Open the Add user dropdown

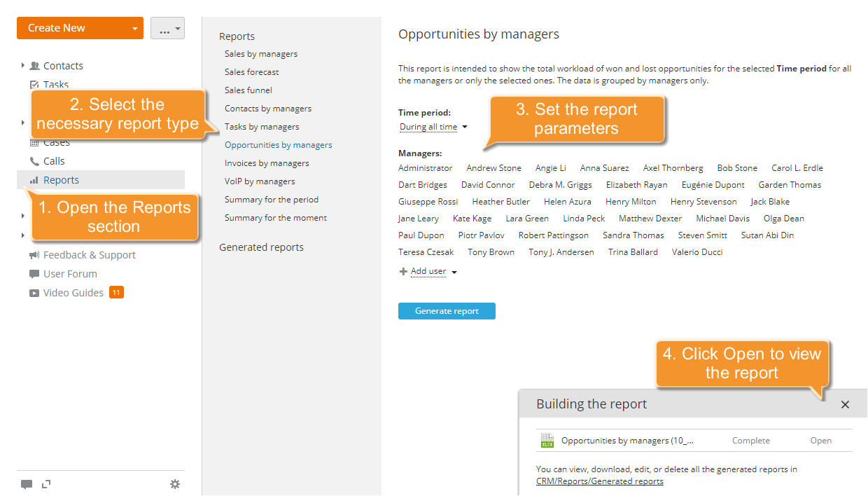pos(427,271)
